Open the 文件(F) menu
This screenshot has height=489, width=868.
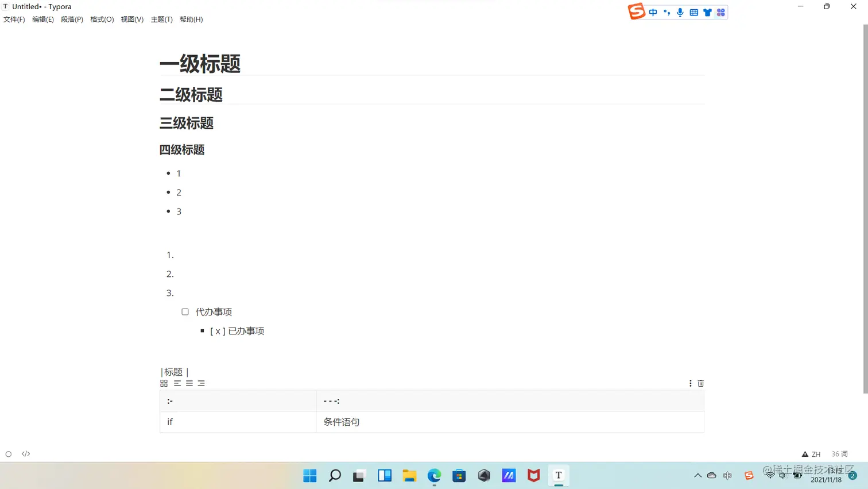[x=14, y=20]
